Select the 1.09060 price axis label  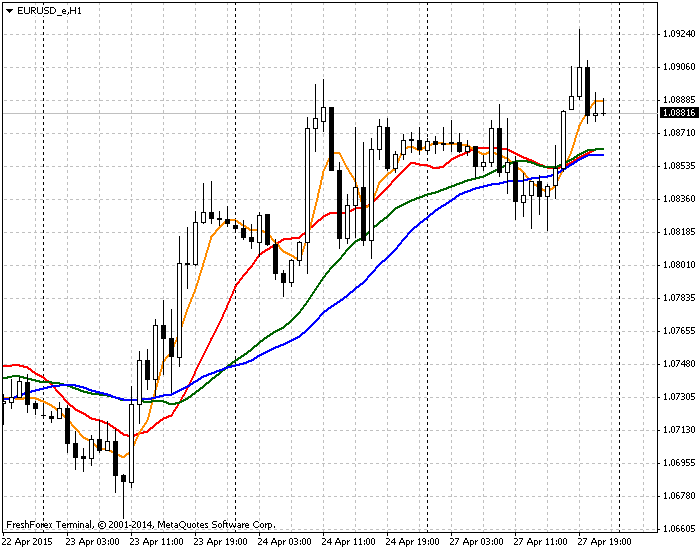[x=679, y=67]
